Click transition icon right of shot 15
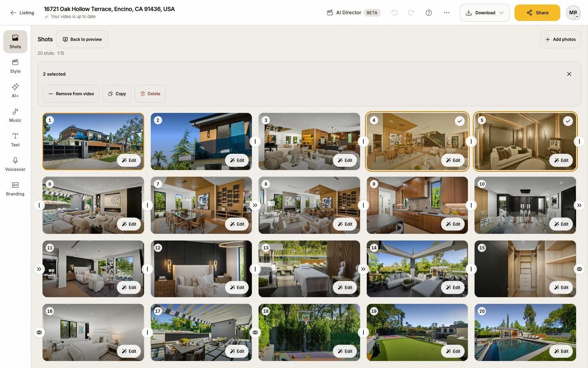 (579, 269)
